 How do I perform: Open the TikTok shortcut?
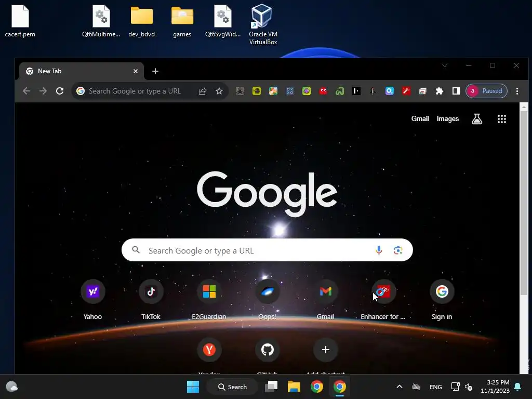151,300
